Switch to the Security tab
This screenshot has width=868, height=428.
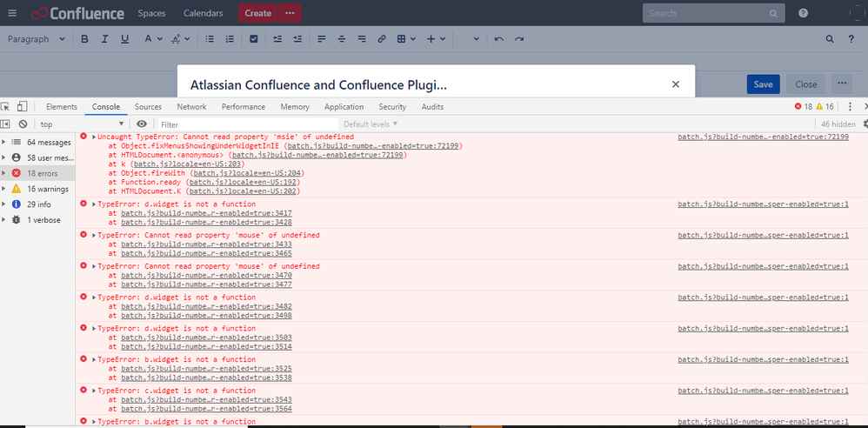tap(392, 107)
